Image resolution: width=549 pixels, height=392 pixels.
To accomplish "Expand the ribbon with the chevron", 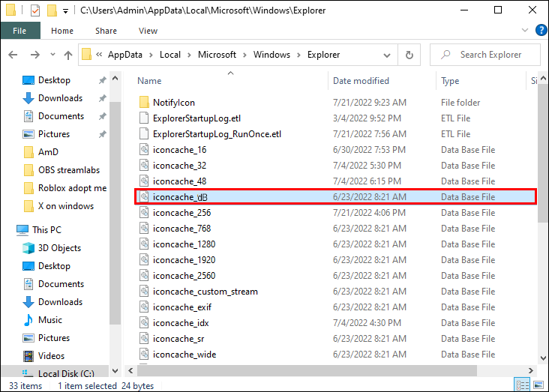I will pyautogui.click(x=525, y=30).
